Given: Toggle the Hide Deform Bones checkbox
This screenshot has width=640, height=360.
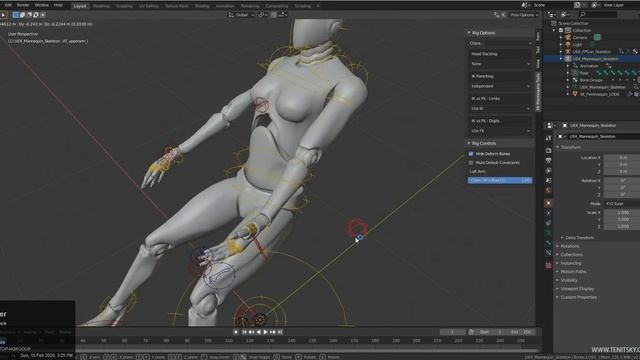Looking at the screenshot, I should pos(471,154).
